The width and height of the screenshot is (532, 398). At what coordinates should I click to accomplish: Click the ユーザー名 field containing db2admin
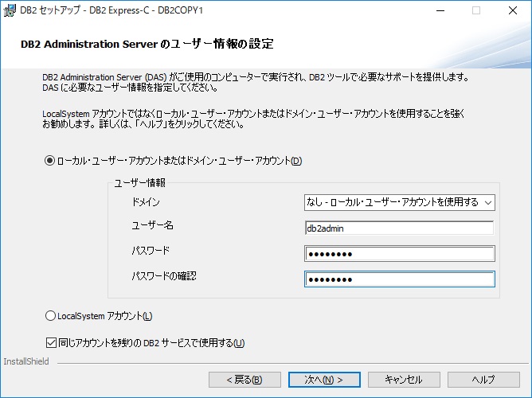coord(399,228)
